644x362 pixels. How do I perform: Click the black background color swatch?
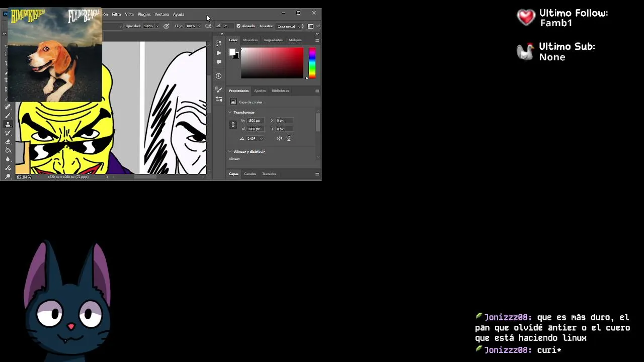[236, 56]
